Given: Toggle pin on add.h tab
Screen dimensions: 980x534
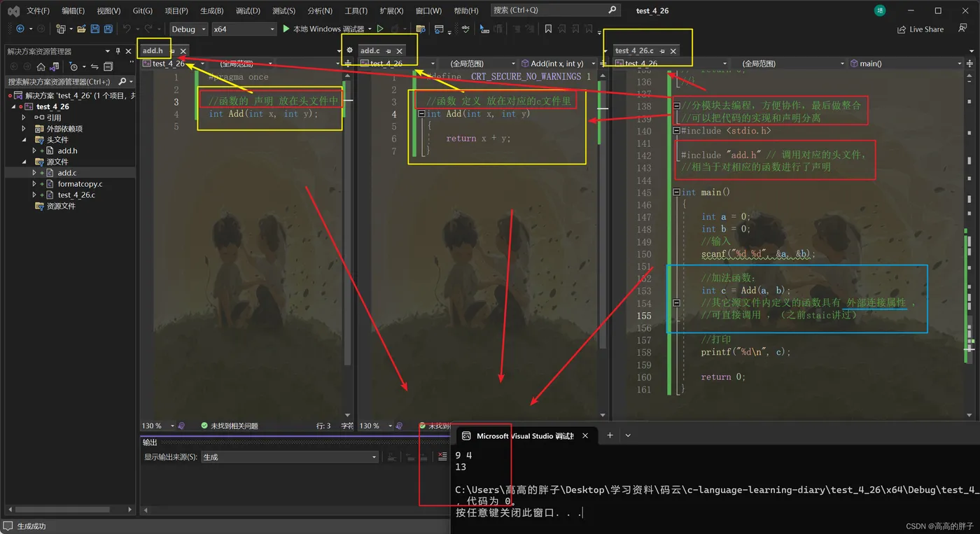Looking at the screenshot, I should pyautogui.click(x=172, y=51).
